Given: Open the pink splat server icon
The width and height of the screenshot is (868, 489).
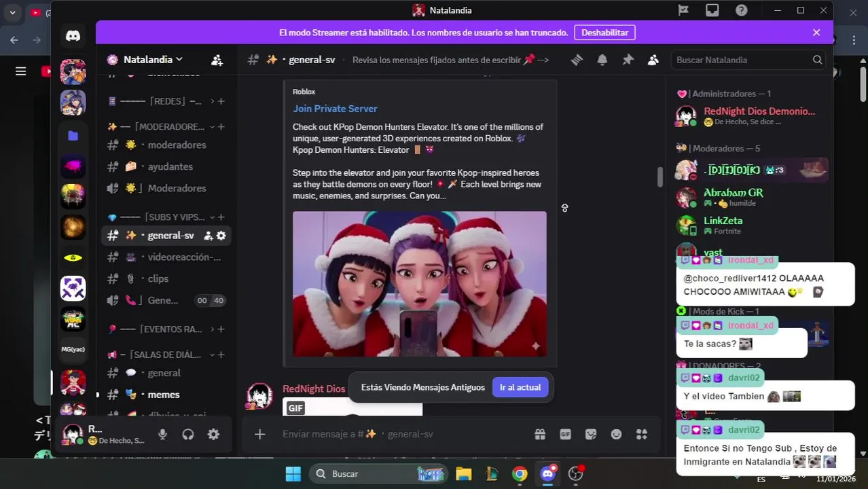Looking at the screenshot, I should [73, 166].
